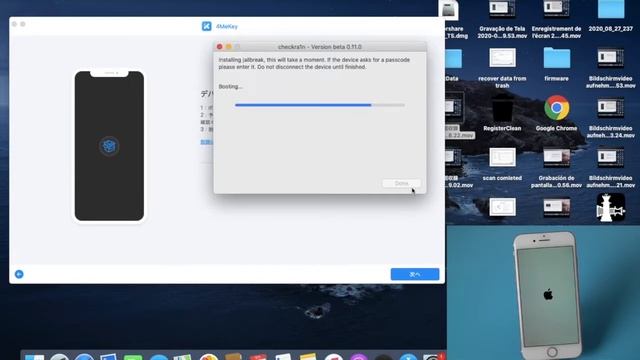Screen dimensions: 640x360
Task: Minimize the checkra1n window with the yellow button
Action: click(x=229, y=47)
